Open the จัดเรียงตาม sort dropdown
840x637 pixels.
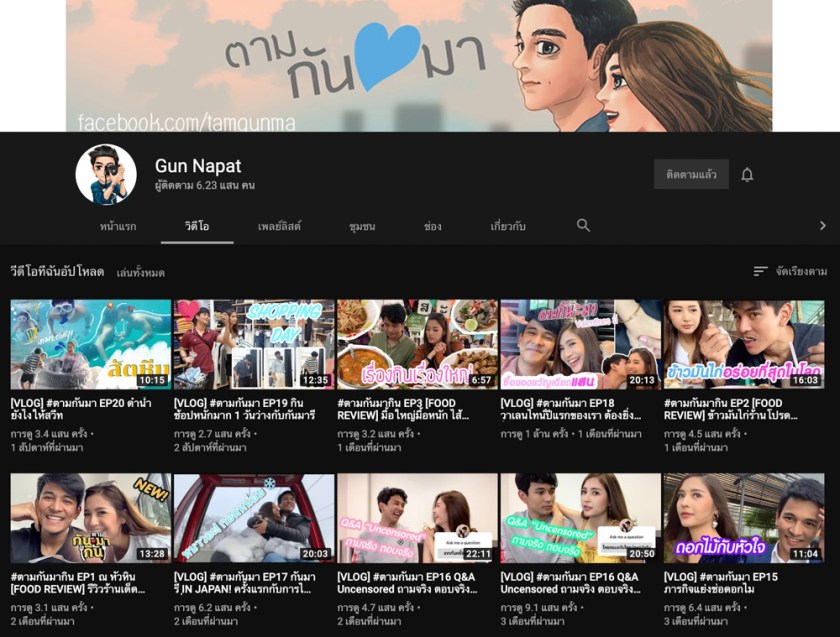click(x=801, y=271)
